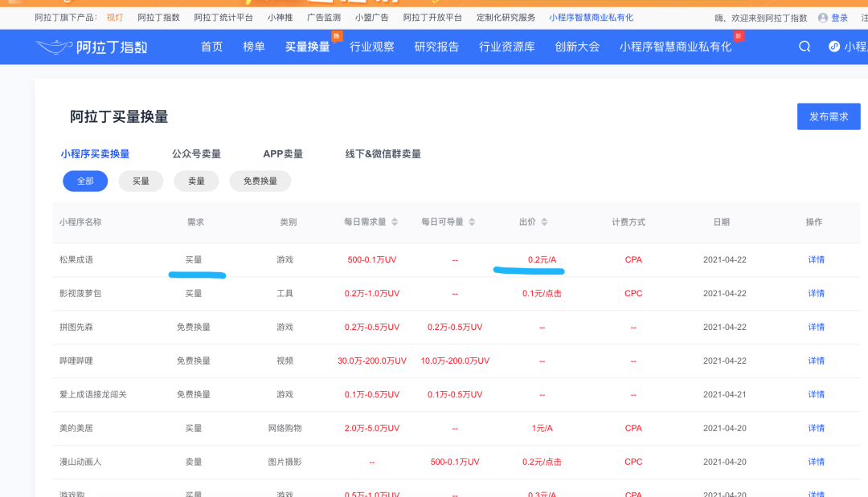
Task: Select the 买量 filter pill
Action: [141, 181]
